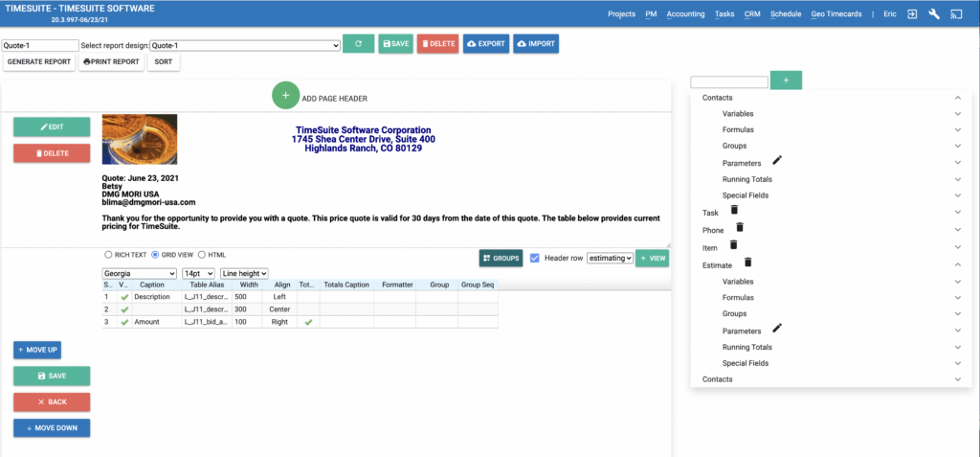
Task: Expand the Phone tree section
Action: (x=957, y=230)
